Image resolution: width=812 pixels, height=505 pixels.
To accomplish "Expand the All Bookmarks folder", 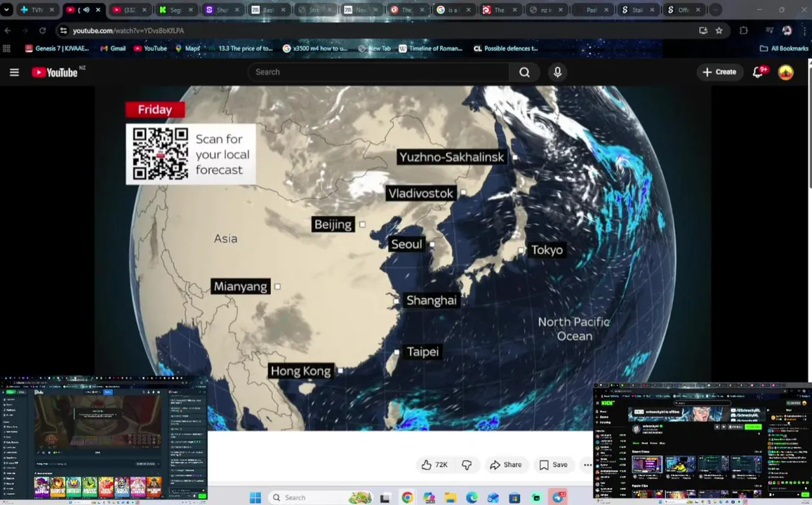I will click(783, 48).
